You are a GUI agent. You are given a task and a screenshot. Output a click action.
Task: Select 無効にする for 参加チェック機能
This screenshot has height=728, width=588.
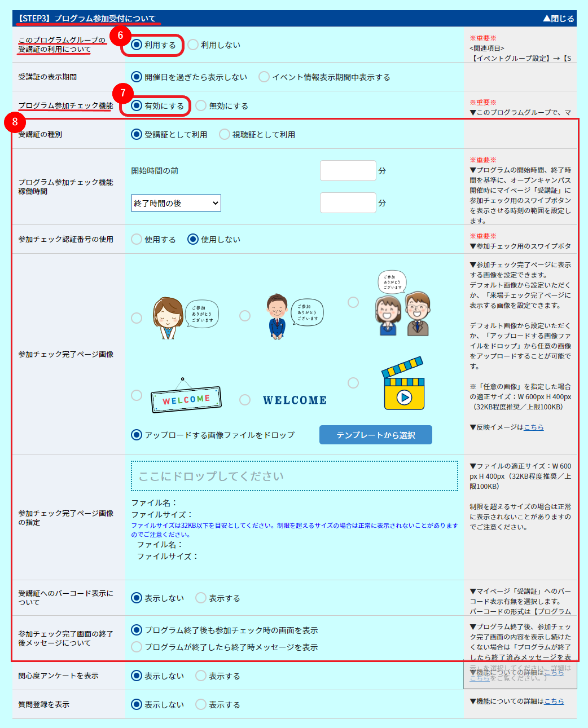click(201, 105)
